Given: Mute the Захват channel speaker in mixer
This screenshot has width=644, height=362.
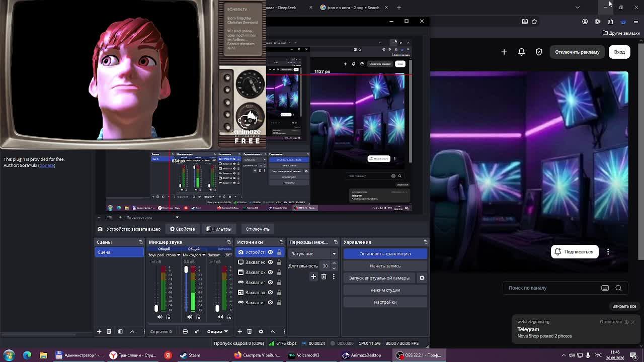Looking at the screenshot, I should coord(220,317).
